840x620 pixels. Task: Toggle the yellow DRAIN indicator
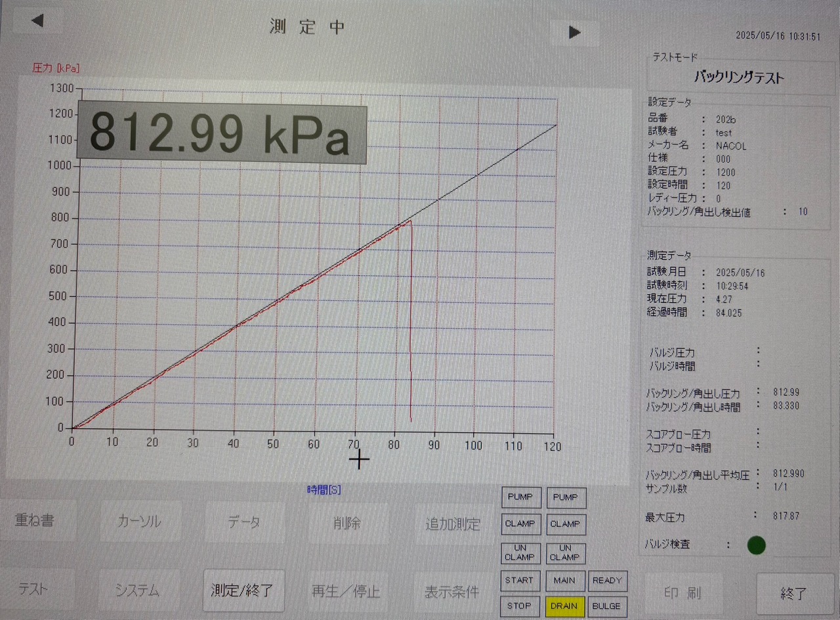(564, 606)
